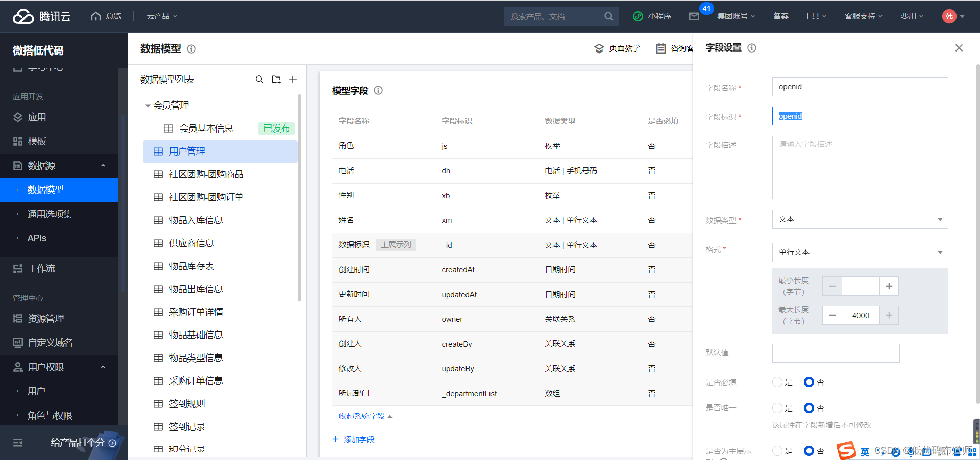
Task: Click 收起系统字段 to collapse system fields
Action: (361, 416)
